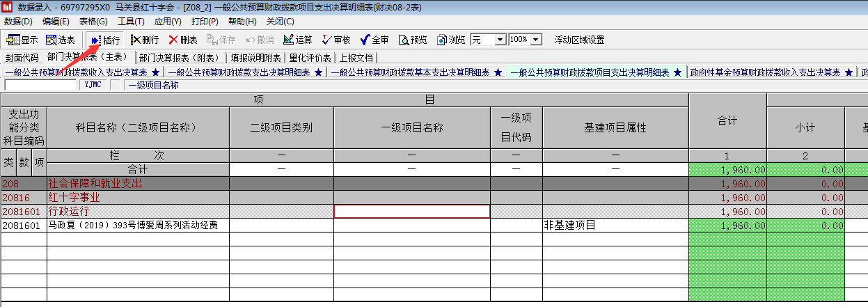Switch to 封面代码 tab
The width and height of the screenshot is (868, 307).
pos(22,57)
